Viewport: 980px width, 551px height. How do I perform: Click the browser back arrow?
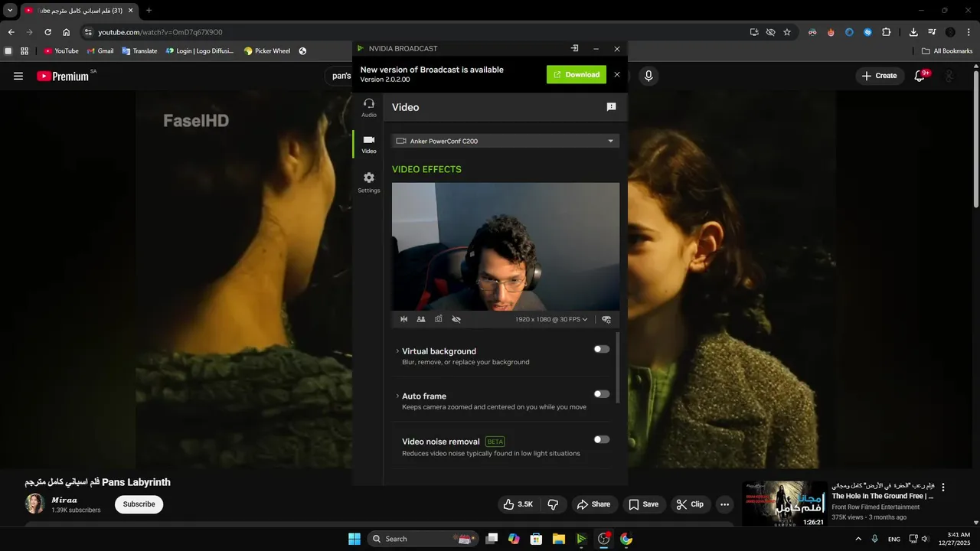click(x=11, y=32)
